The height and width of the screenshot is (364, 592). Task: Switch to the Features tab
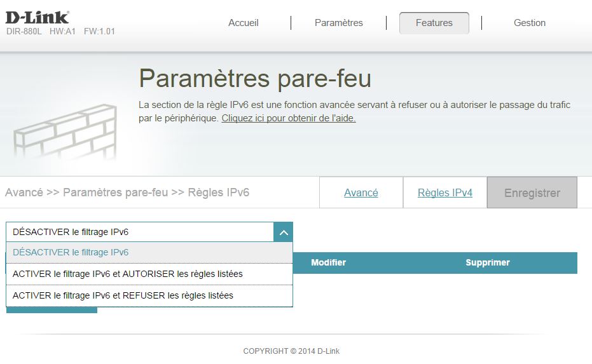[434, 23]
